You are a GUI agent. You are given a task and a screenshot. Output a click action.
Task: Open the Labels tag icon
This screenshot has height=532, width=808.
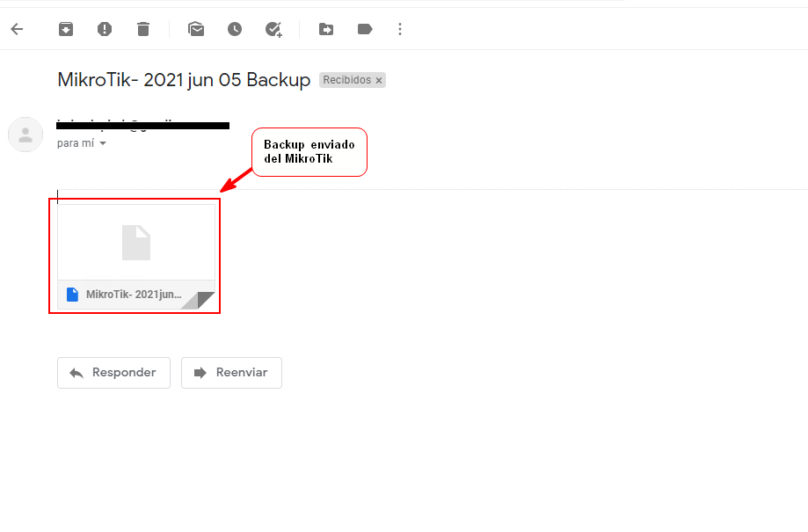(x=365, y=29)
